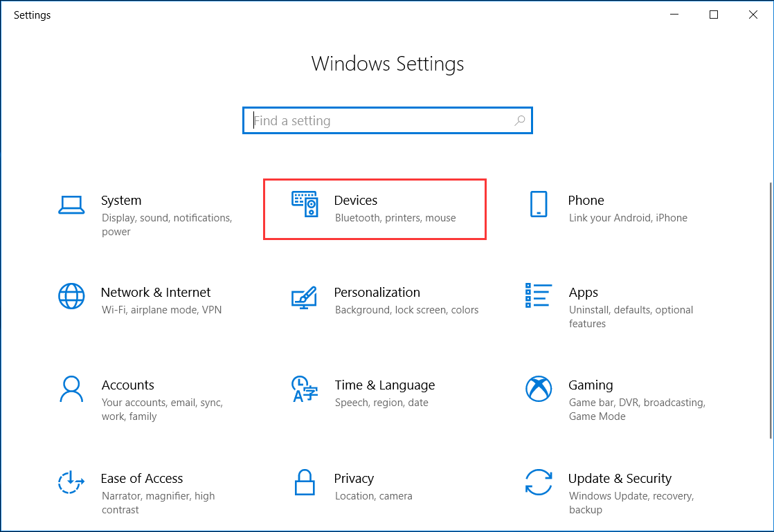774x532 pixels.
Task: Click the Network & Internet globe icon
Action: pyautogui.click(x=71, y=296)
